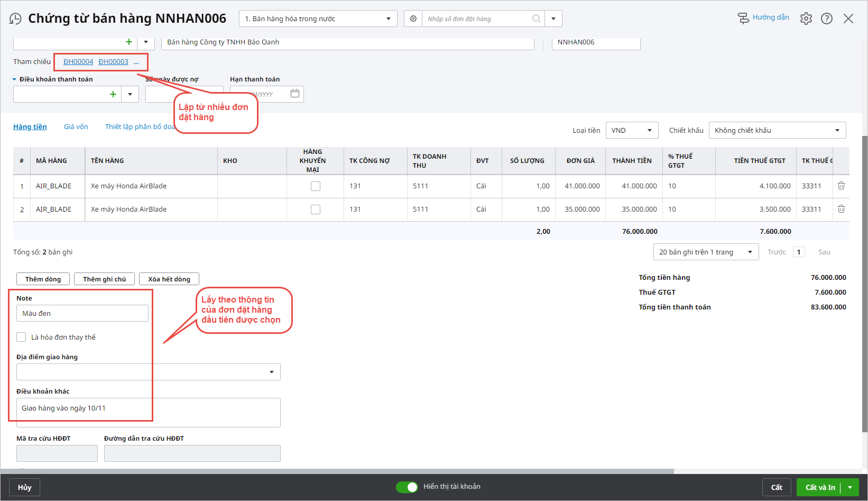This screenshot has height=501, width=868.
Task: Check Hàng khuyến mại box in row 1
Action: pyautogui.click(x=316, y=186)
